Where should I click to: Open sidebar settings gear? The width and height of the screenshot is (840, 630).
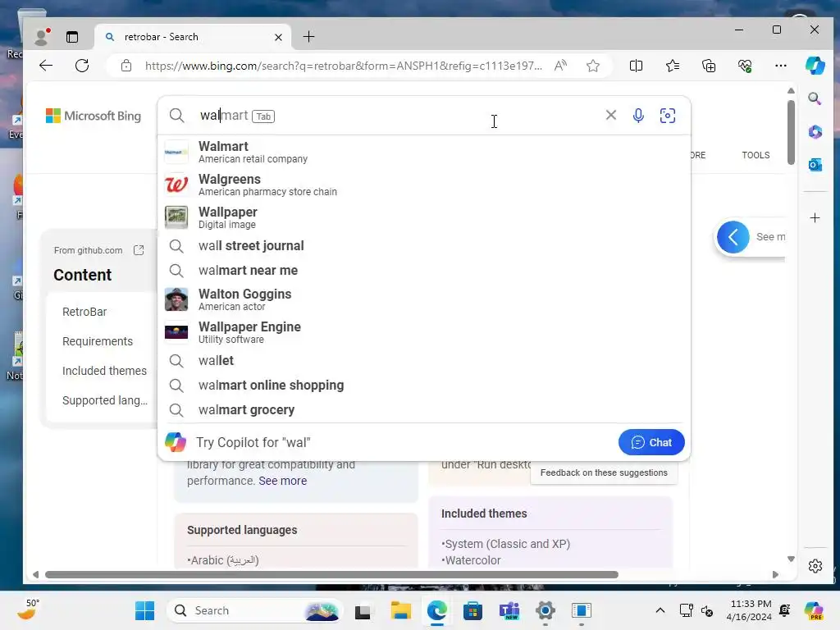[x=815, y=566]
